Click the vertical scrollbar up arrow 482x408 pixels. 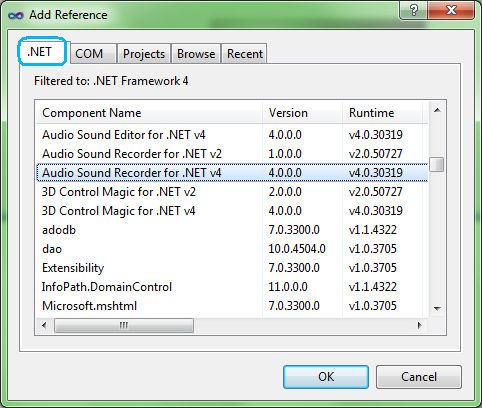[437, 110]
